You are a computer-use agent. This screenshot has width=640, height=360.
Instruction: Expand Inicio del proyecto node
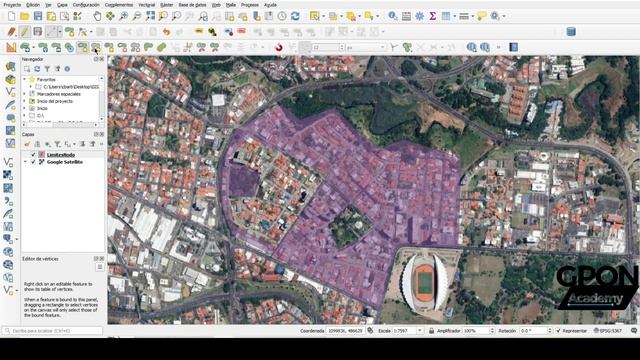tap(25, 101)
